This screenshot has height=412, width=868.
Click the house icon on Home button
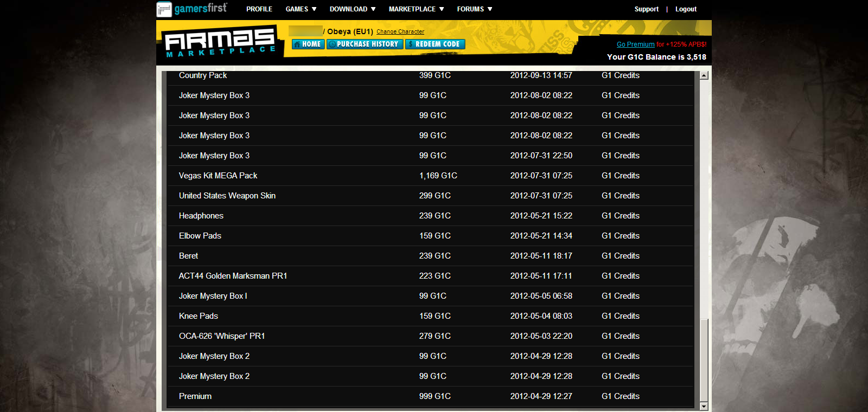[x=297, y=44]
